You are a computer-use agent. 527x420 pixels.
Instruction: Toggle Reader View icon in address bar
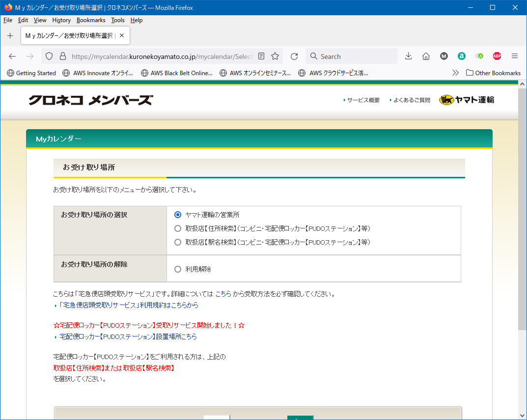262,56
